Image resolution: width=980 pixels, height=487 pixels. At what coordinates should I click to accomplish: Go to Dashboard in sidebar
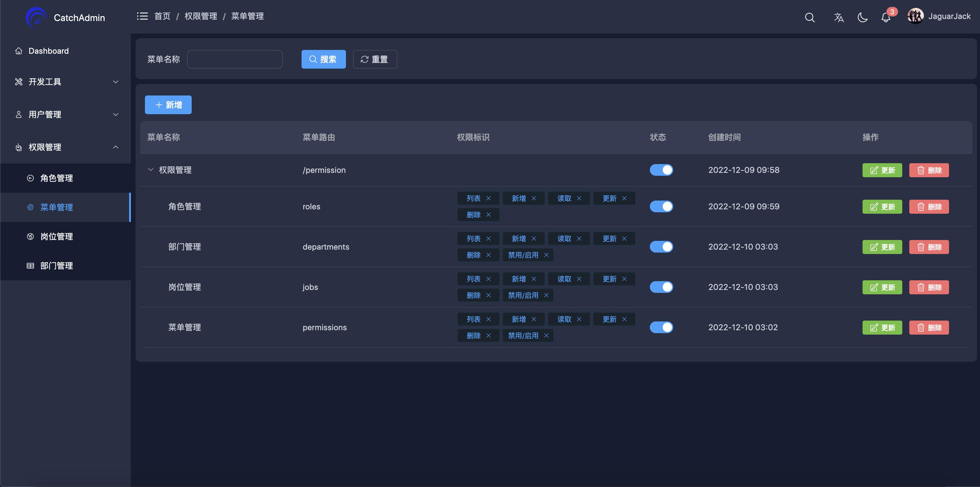tap(48, 51)
